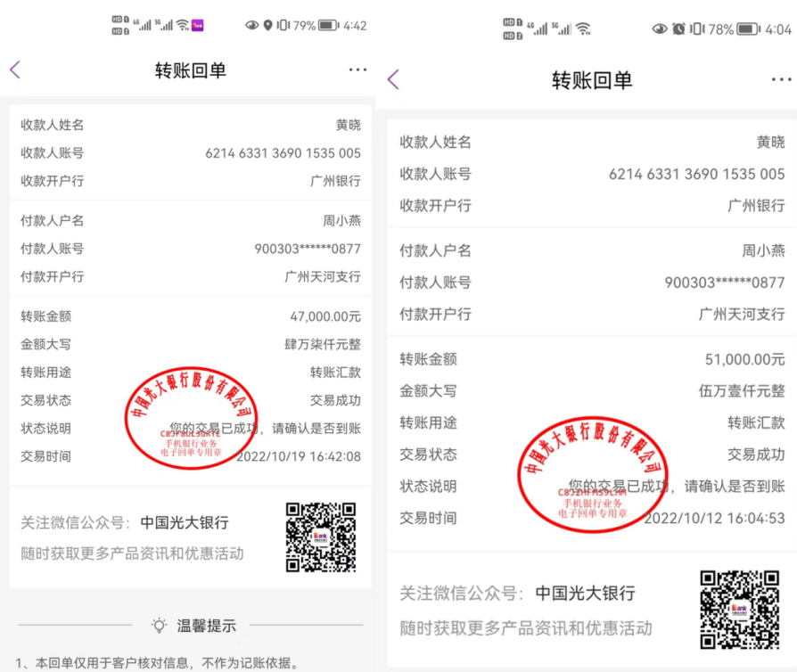
Task: Click red bank stamp on the 51,000.00元 receipt
Action: (x=593, y=472)
